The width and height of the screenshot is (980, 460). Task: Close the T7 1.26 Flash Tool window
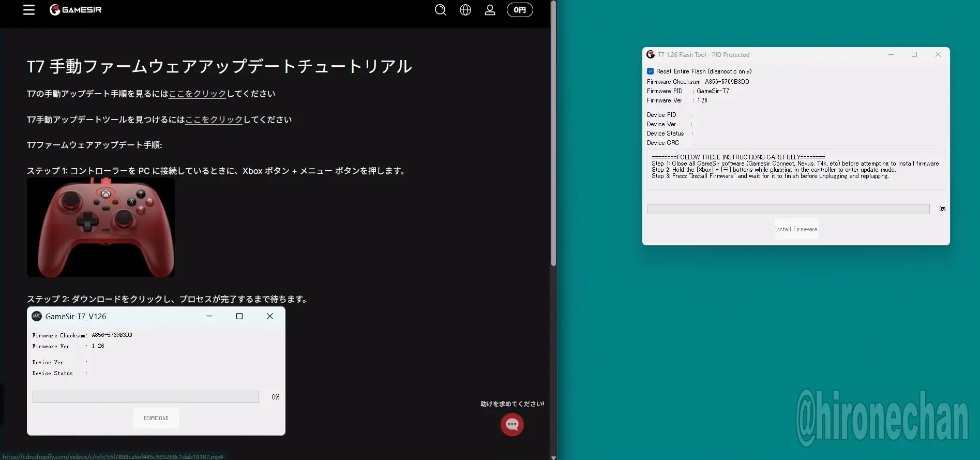tap(938, 55)
